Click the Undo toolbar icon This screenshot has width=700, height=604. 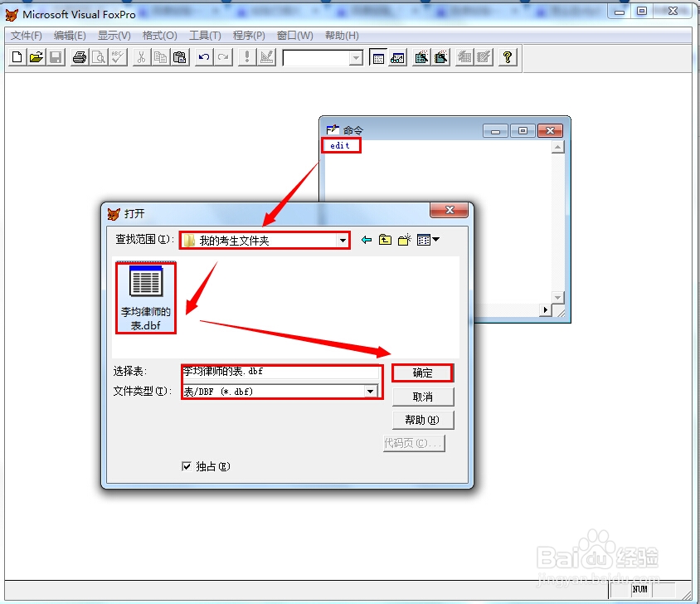coord(203,57)
